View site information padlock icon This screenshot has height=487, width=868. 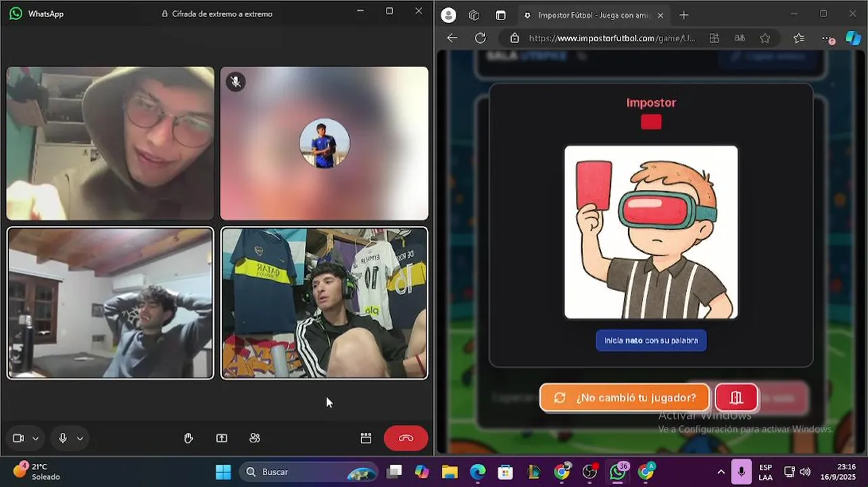pos(514,38)
